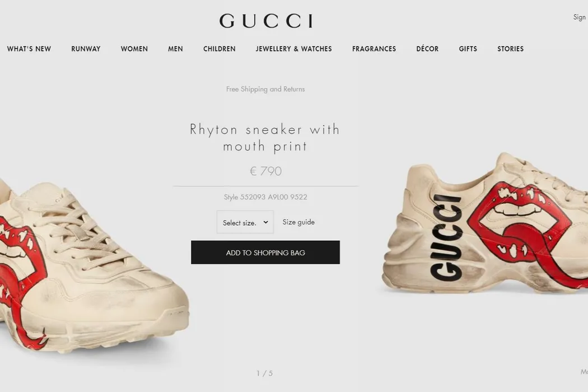Click the 1 / 5 image counter
Image resolution: width=588 pixels, height=392 pixels.
tap(265, 374)
